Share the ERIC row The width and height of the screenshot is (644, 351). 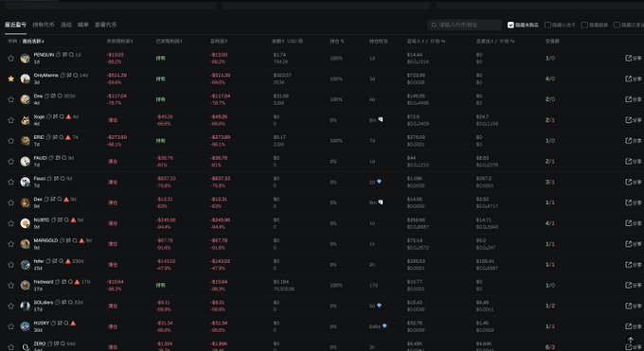coord(633,141)
